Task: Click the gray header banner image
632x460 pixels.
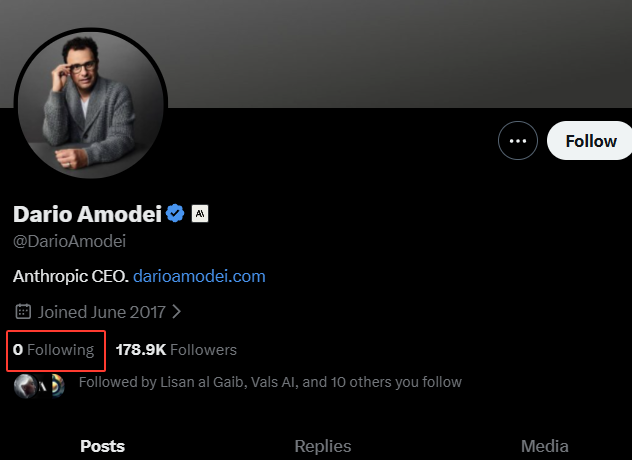Action: coord(400,50)
